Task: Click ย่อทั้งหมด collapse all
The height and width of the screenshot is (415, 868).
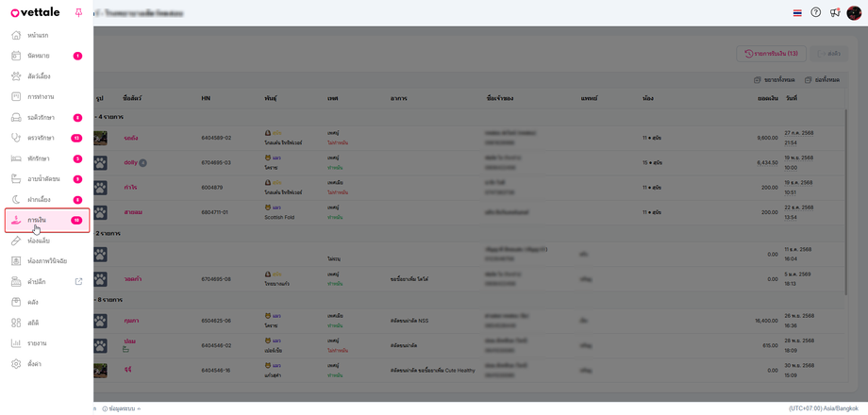Action: pos(822,80)
